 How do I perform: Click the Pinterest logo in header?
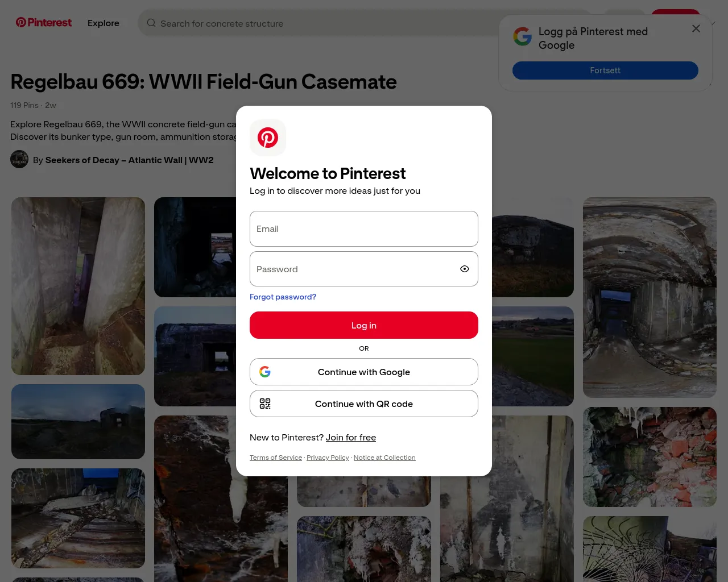44,23
